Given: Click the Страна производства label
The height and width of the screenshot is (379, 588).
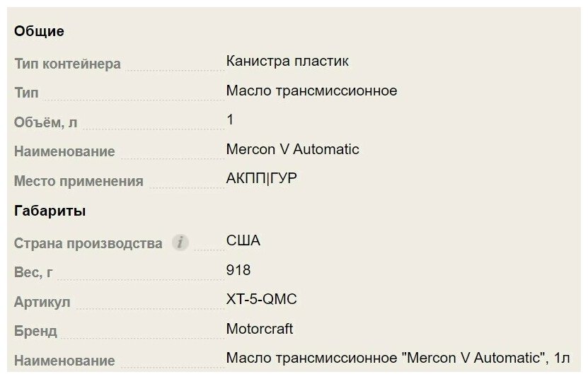Looking at the screenshot, I should coord(88,243).
